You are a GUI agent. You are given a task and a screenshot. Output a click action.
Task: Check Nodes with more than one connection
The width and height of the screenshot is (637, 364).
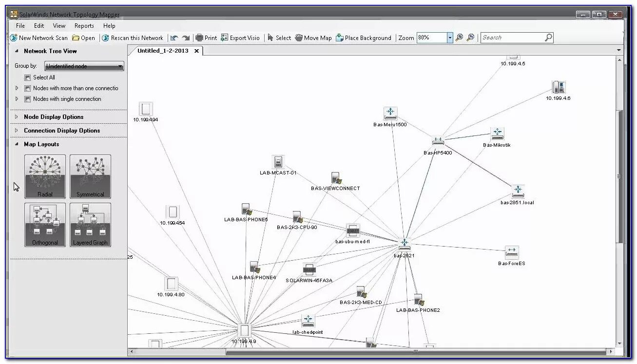[x=28, y=88]
